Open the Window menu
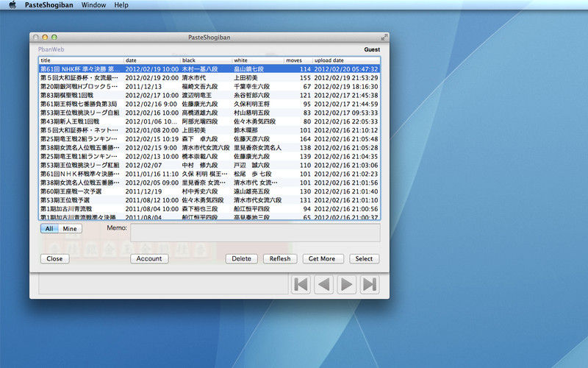The height and width of the screenshot is (368, 588). [93, 5]
